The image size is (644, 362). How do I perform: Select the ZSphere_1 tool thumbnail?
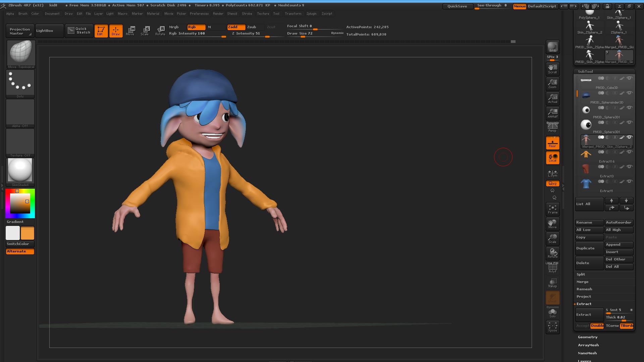pyautogui.click(x=619, y=27)
